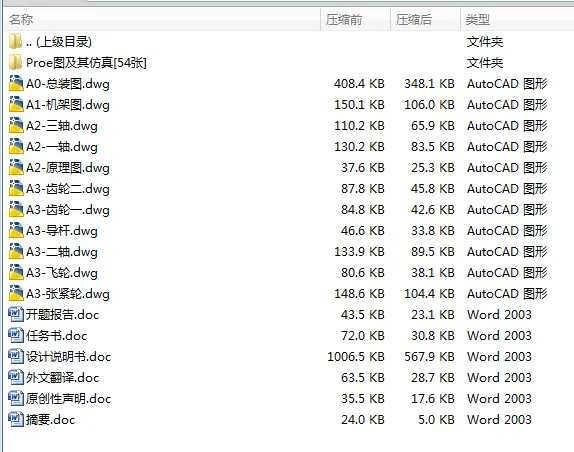
Task: Click the 17.6 KB compressed size value
Action: (x=433, y=399)
